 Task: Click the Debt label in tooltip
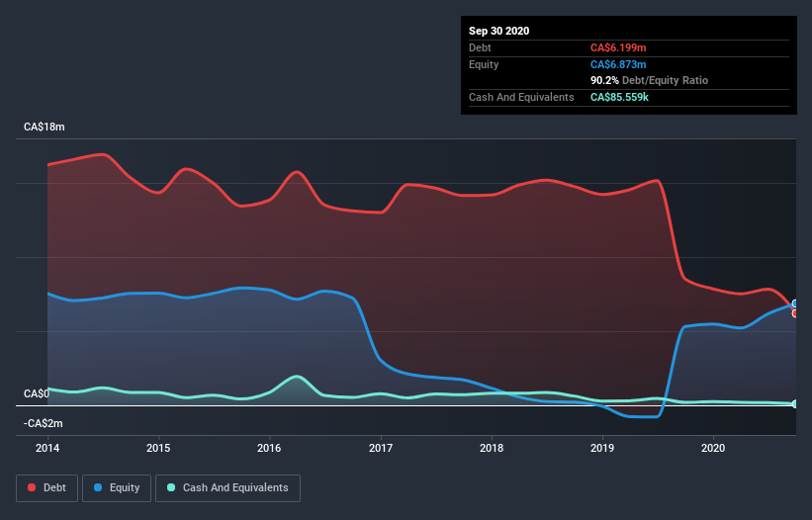[480, 47]
